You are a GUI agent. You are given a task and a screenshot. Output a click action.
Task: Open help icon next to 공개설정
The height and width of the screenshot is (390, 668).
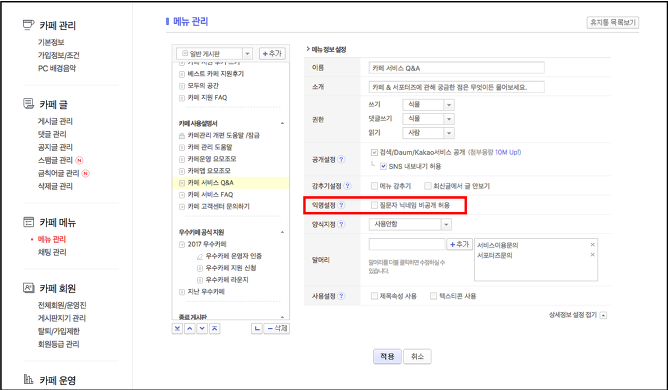click(341, 159)
